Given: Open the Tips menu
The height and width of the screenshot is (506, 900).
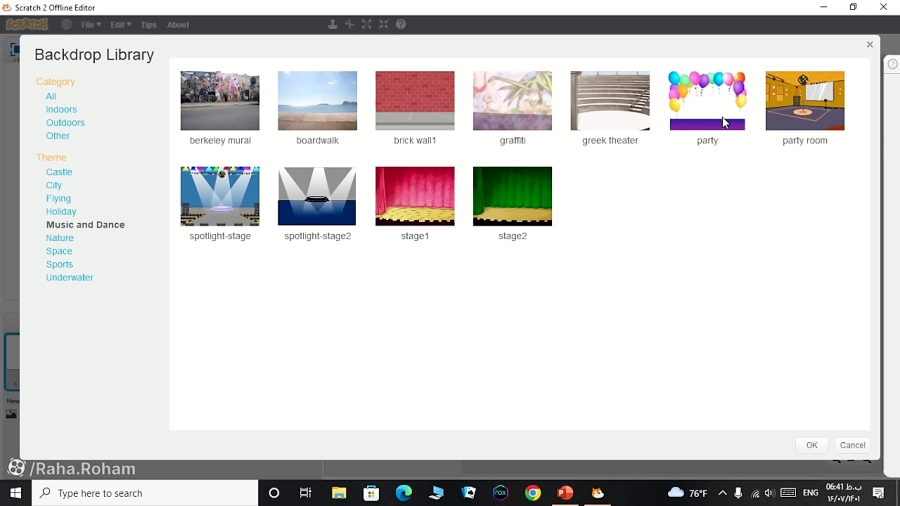Looking at the screenshot, I should tap(149, 25).
